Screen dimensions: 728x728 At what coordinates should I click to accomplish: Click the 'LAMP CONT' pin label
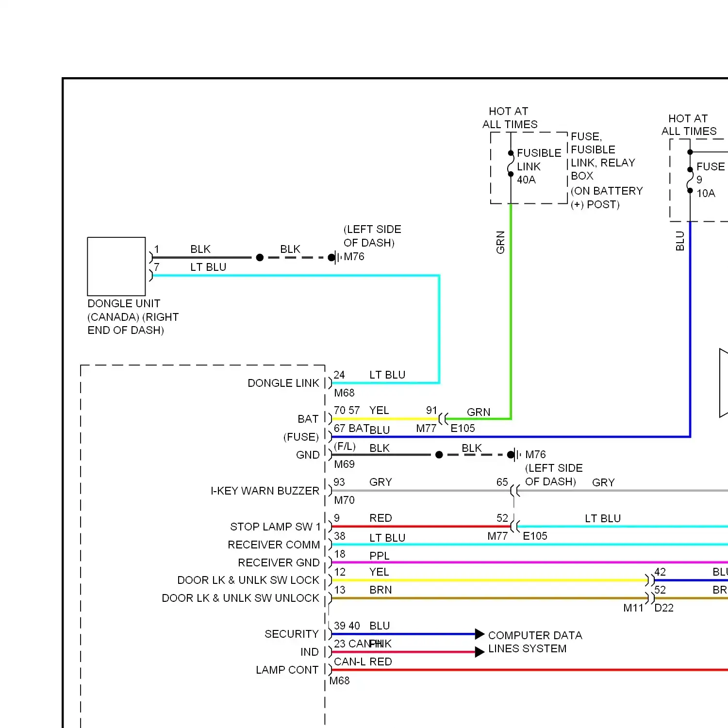point(287,670)
